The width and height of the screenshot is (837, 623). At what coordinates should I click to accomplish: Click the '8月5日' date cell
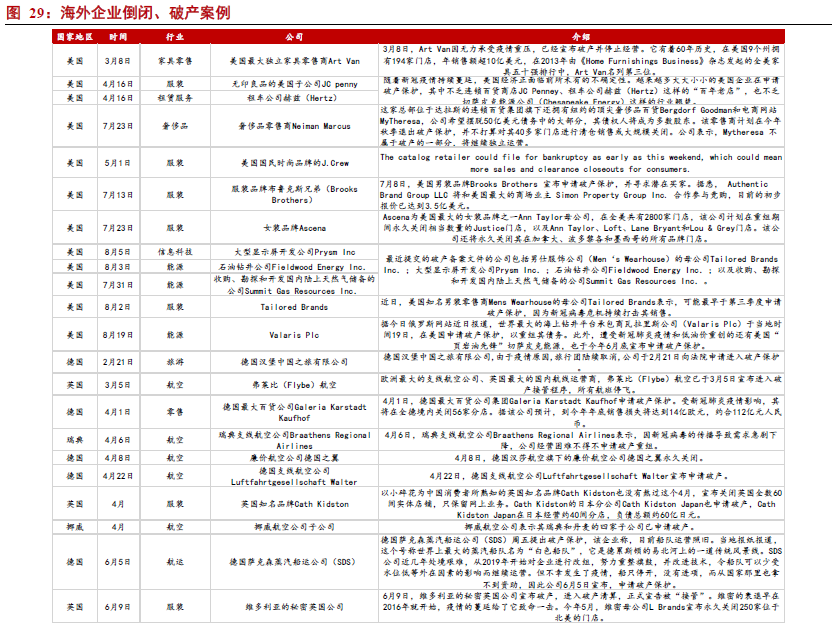coord(118,252)
